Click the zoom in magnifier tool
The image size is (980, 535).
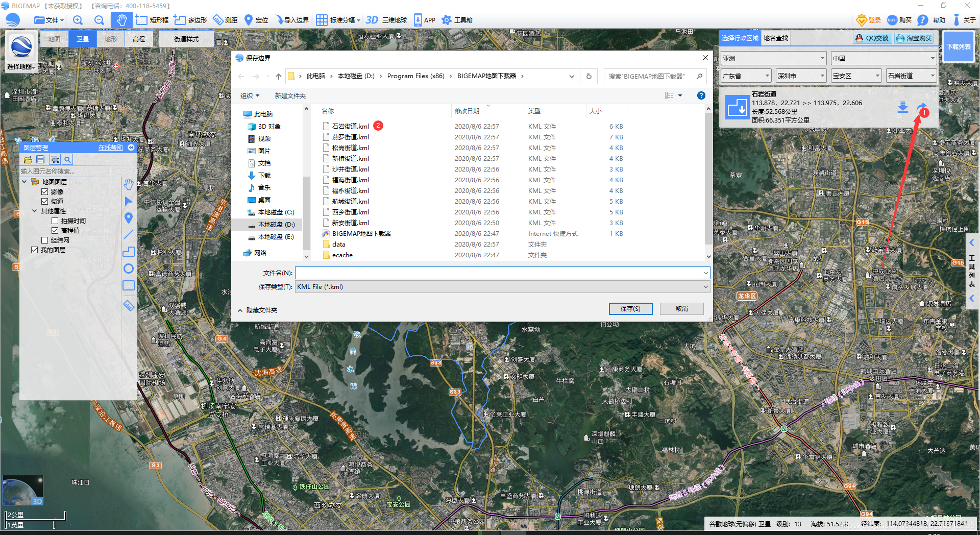(x=78, y=20)
